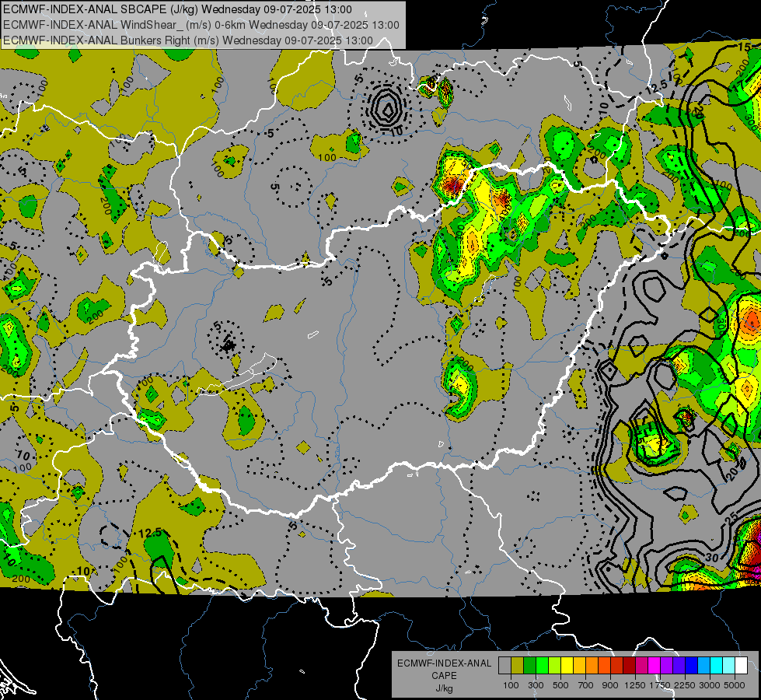Pick the yellow-green legend swatch

(x=554, y=666)
